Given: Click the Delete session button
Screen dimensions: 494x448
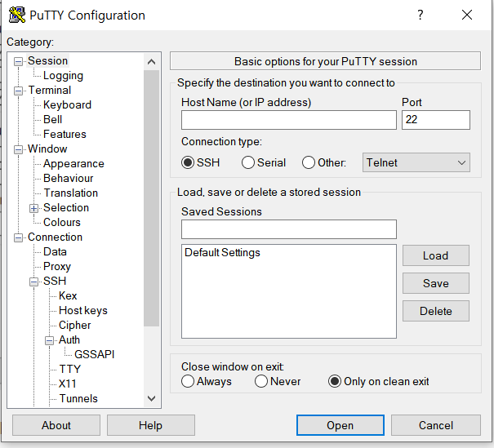Looking at the screenshot, I should (x=436, y=311).
